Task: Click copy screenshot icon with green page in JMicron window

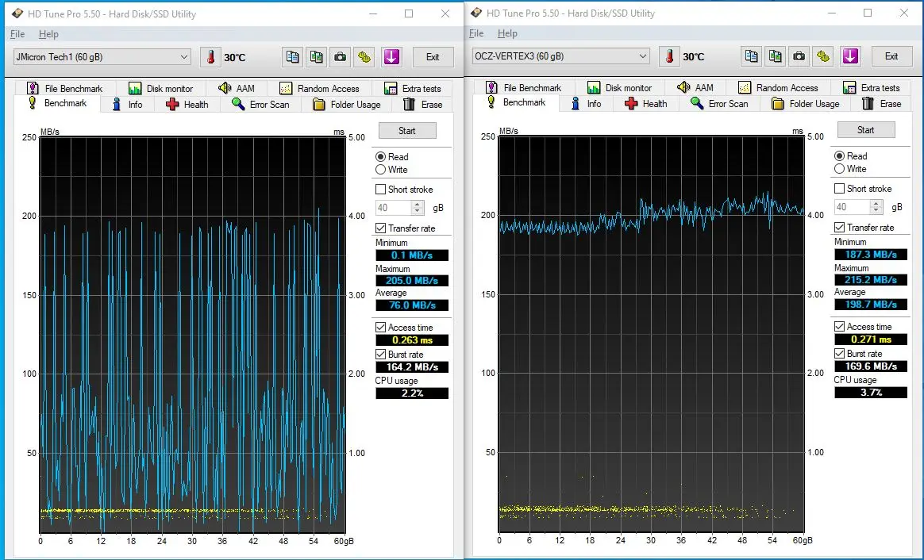Action: (317, 57)
